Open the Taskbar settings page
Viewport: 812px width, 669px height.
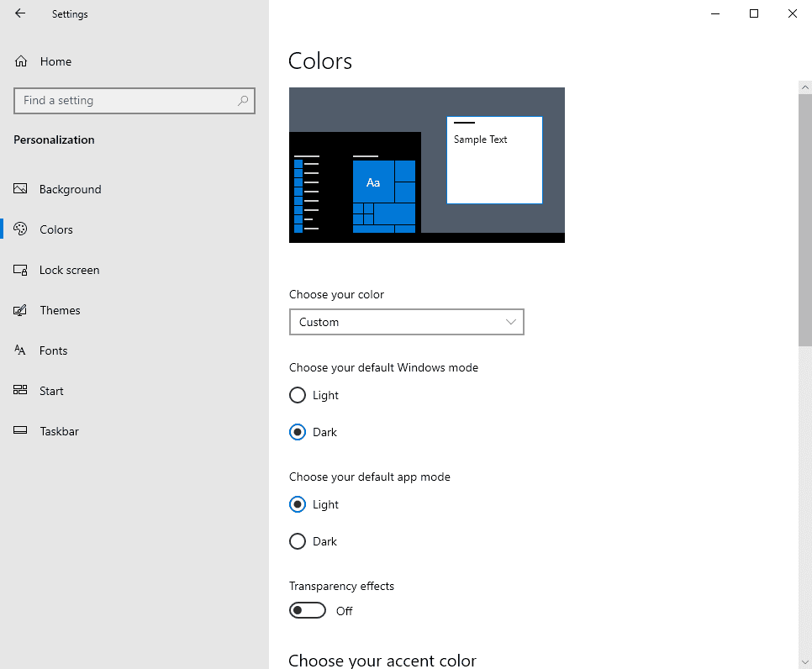coord(134,431)
